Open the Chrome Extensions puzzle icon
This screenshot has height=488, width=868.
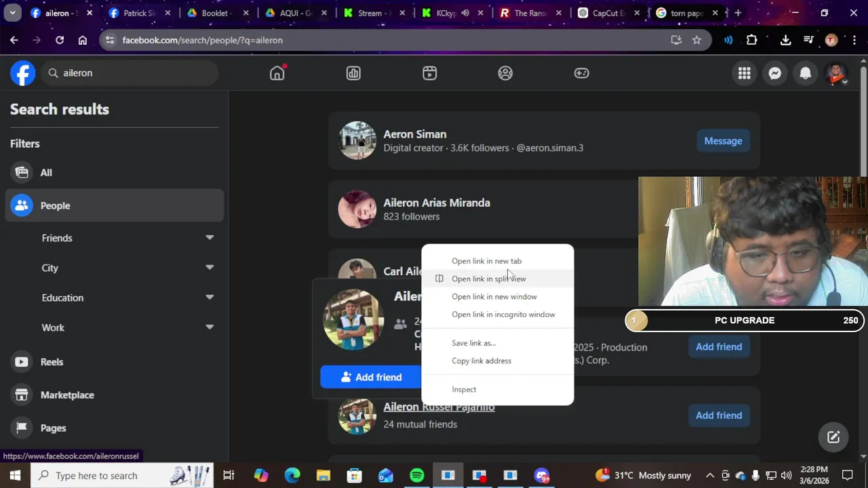(751, 40)
